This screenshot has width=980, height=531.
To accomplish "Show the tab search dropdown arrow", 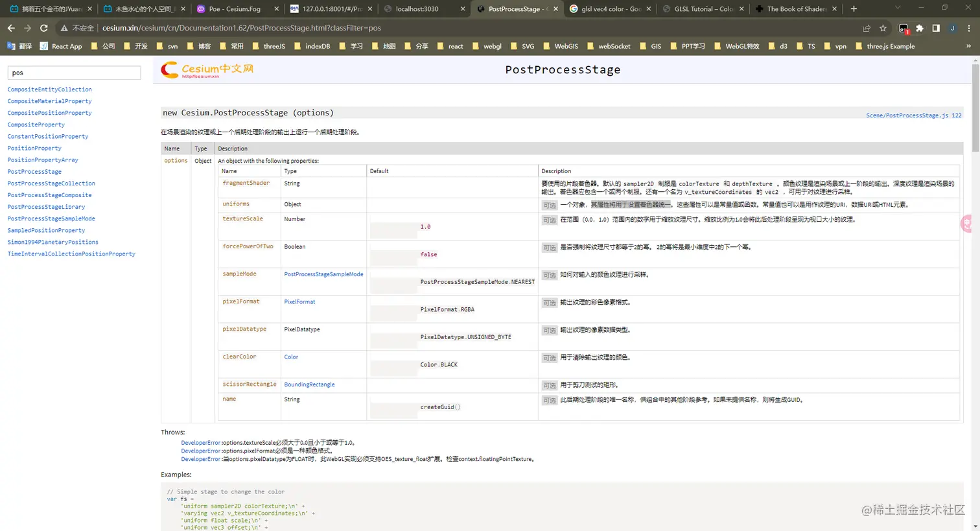I will 898,8.
